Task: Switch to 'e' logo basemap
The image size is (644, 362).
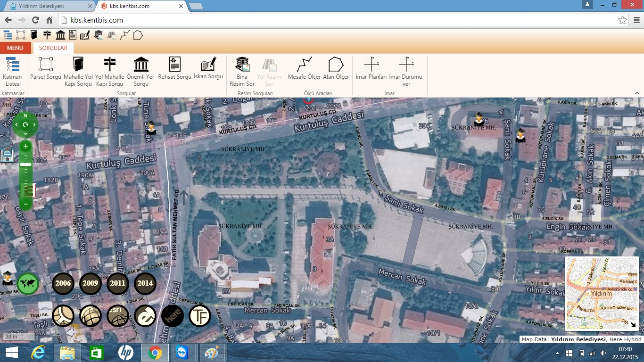Action: pyautogui.click(x=145, y=316)
